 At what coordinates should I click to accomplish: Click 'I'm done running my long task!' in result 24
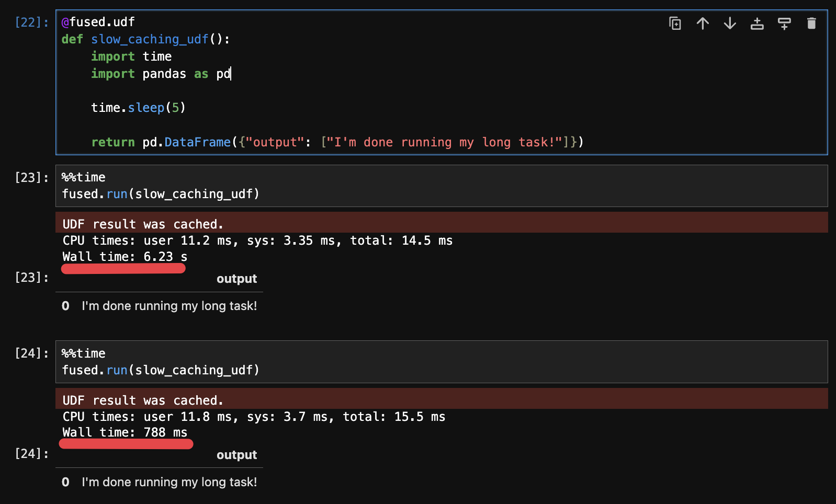(170, 482)
